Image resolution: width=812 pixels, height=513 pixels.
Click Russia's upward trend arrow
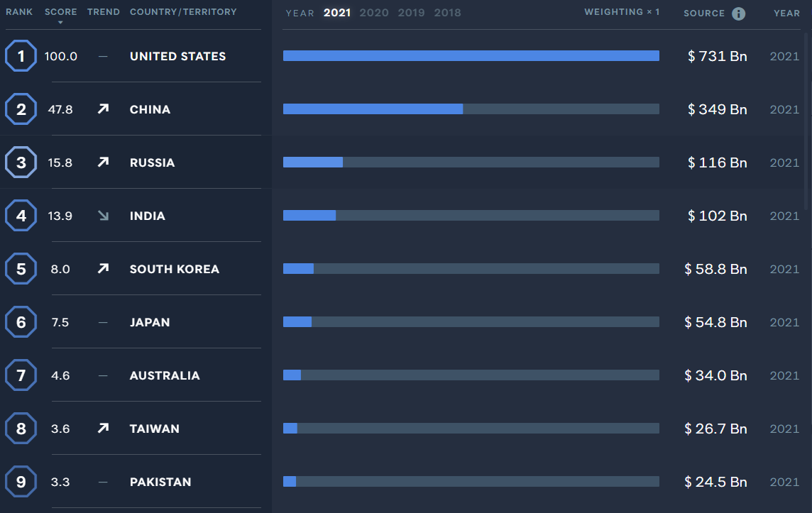pos(104,162)
